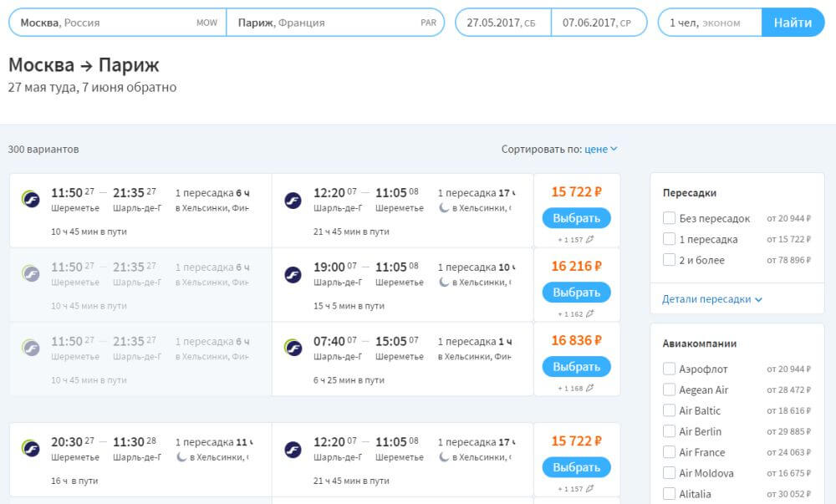Image resolution: width=836 pixels, height=504 pixels.
Task: Click the moon icon on the 19:00 return flight
Action: click(444, 282)
